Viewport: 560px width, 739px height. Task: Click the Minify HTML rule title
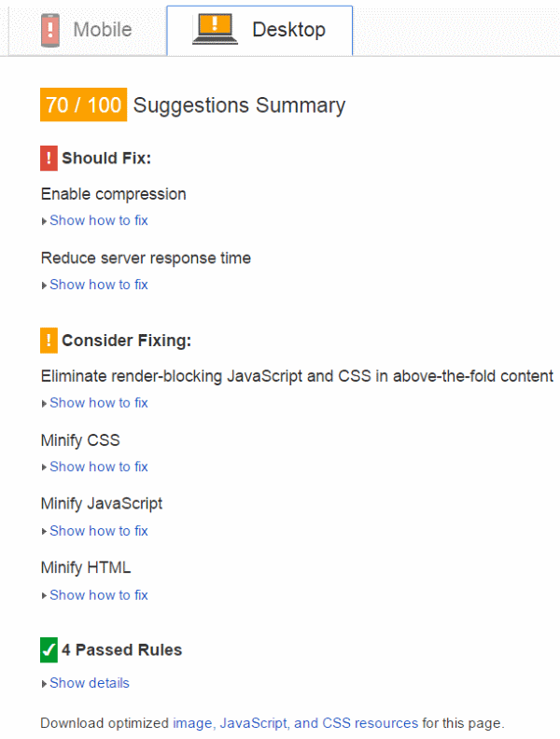point(86,567)
